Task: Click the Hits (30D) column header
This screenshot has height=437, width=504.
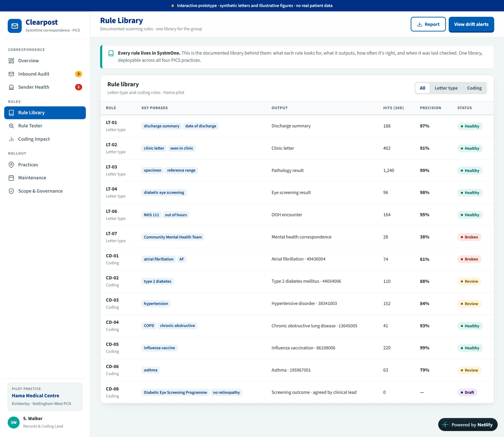Action: (x=393, y=108)
